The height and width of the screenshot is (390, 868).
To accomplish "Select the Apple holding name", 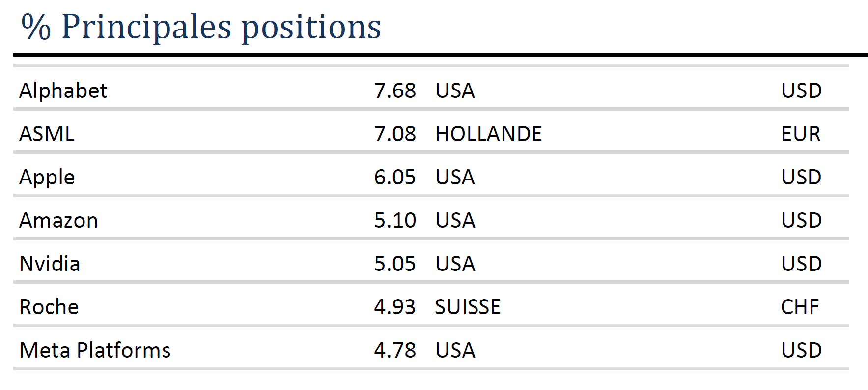I will (47, 177).
